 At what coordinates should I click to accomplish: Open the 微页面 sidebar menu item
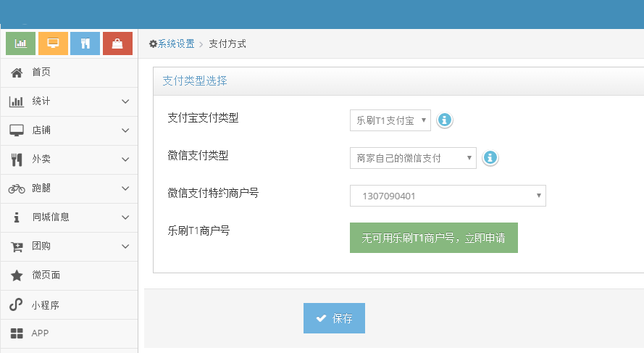[69, 275]
